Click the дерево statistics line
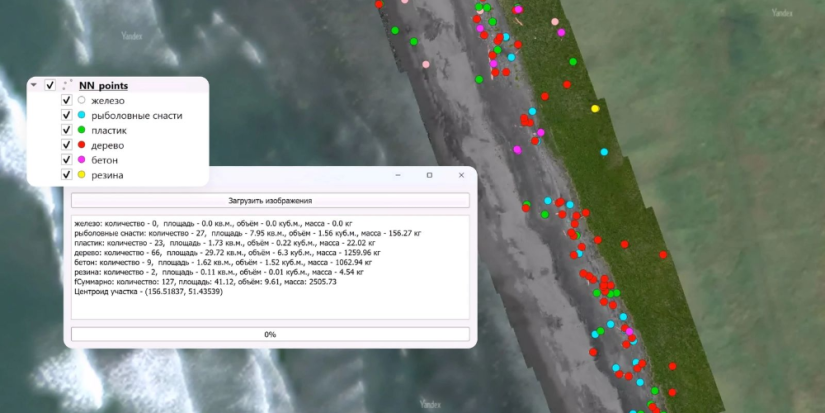The height and width of the screenshot is (413, 825). (x=227, y=253)
